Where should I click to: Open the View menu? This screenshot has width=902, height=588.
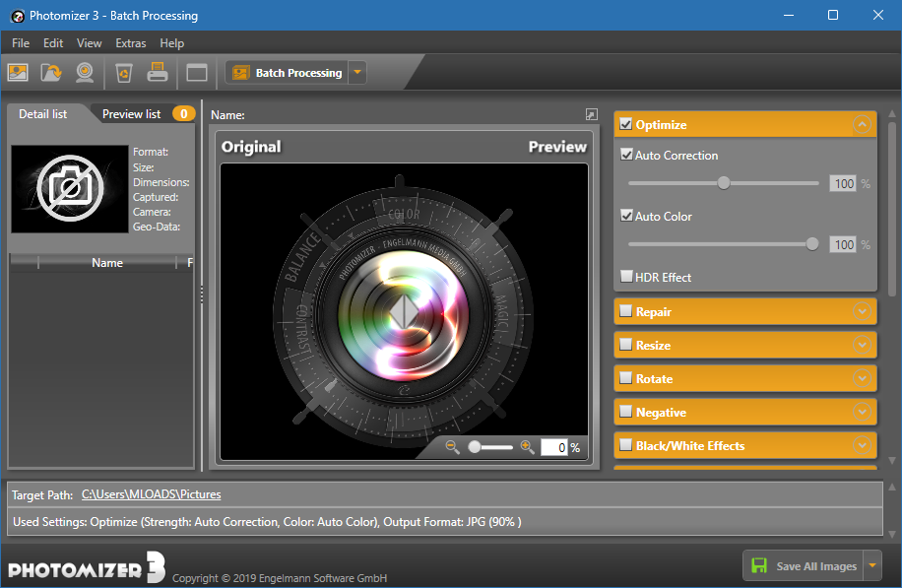coord(90,43)
